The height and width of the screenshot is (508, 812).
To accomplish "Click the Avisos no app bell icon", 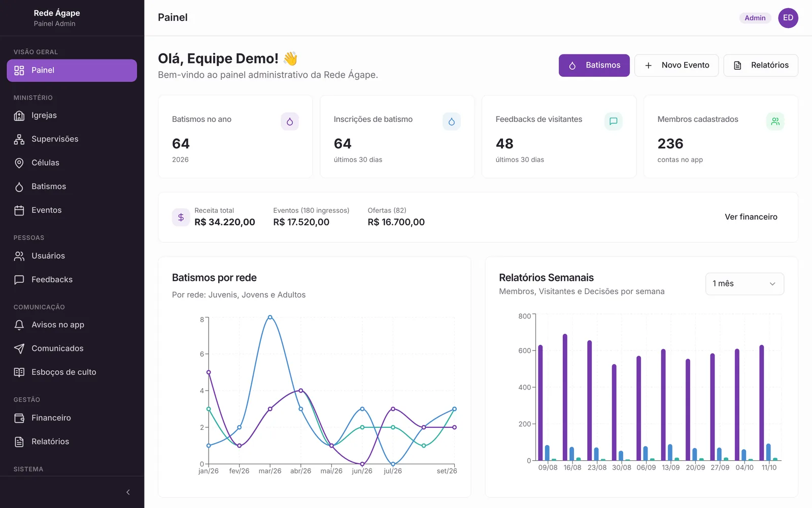I will click(19, 325).
